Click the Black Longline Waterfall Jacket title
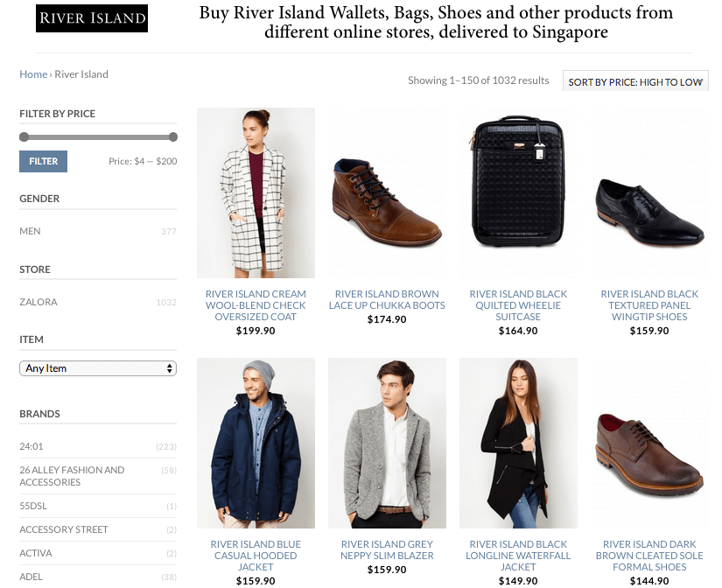This screenshot has width=722, height=588. tap(518, 555)
